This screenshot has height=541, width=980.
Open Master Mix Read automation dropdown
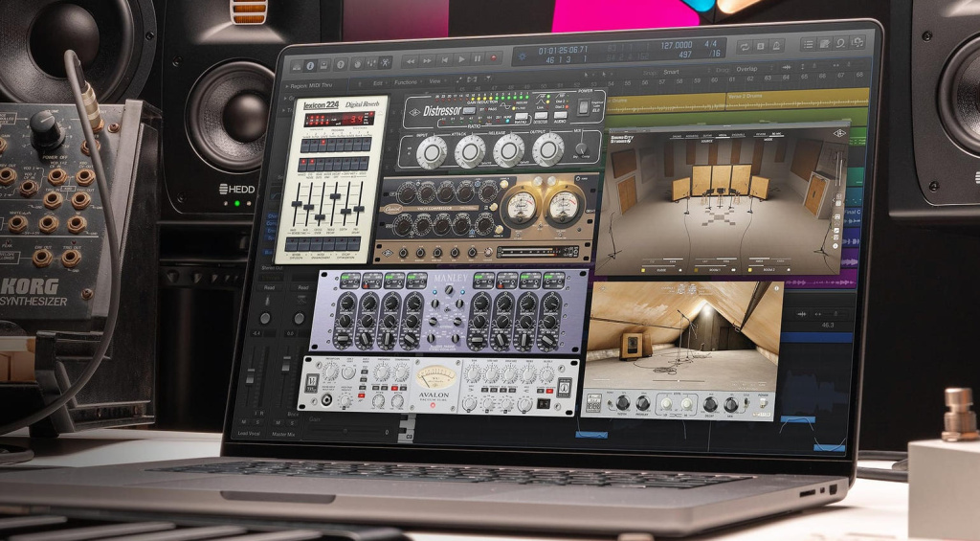(x=303, y=287)
